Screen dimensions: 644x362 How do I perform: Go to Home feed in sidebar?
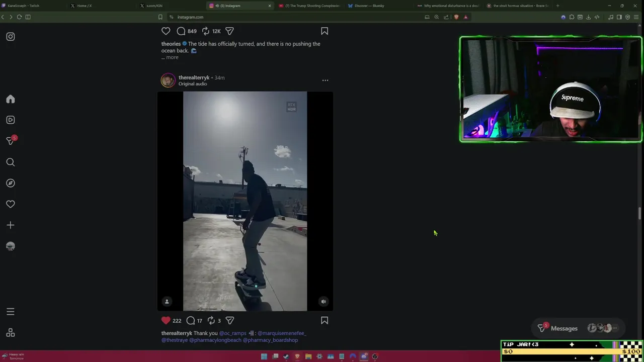pyautogui.click(x=11, y=99)
